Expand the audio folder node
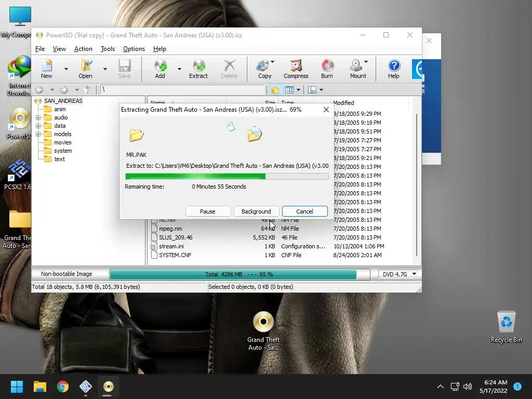 [38, 118]
